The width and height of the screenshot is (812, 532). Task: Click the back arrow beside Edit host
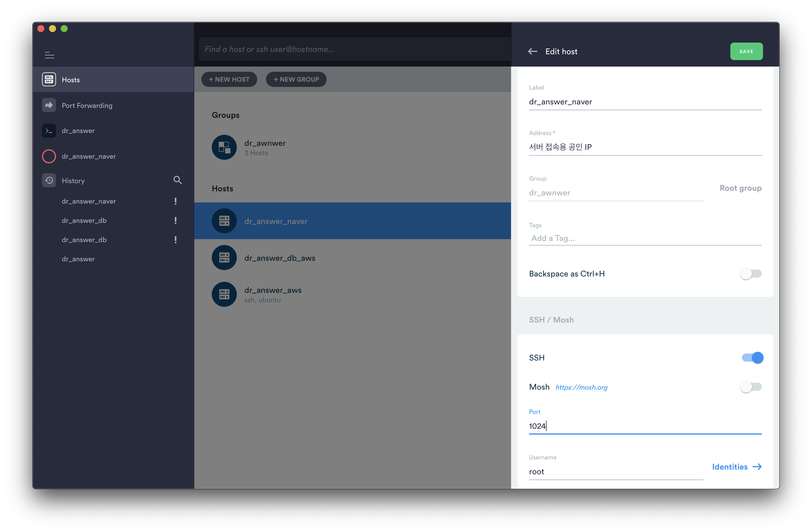click(x=532, y=52)
